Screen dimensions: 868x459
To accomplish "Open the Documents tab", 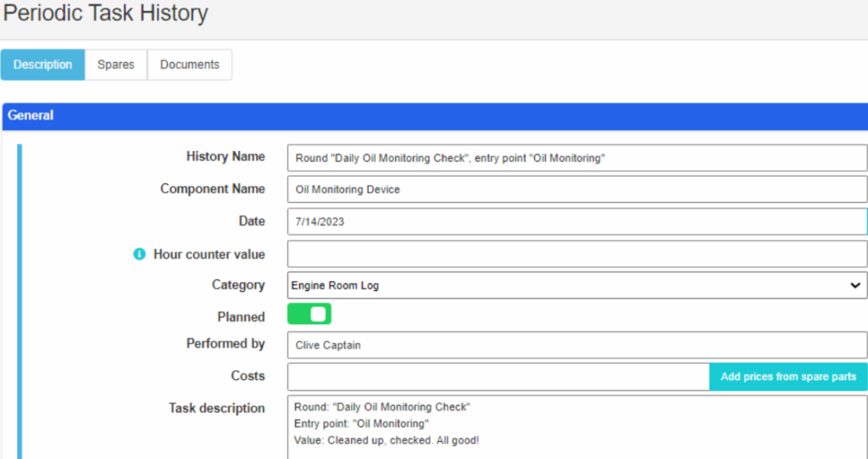I will (189, 64).
